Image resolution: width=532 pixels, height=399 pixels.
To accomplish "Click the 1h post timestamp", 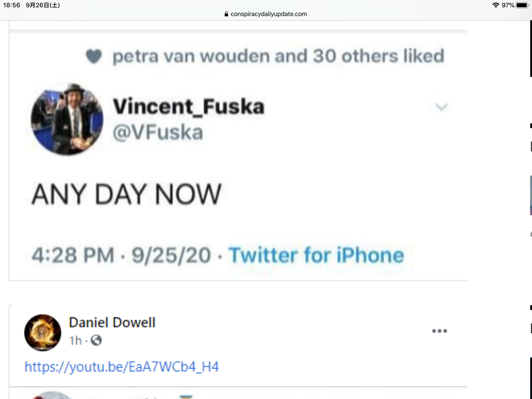I will 75,340.
